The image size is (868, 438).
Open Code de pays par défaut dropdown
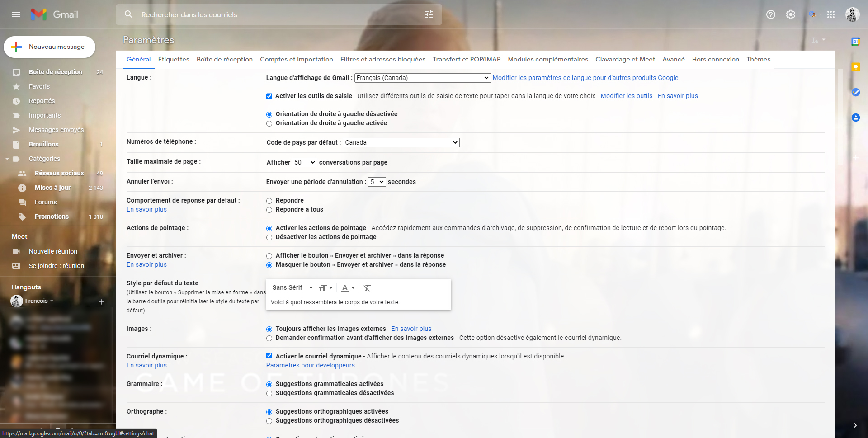(x=401, y=142)
